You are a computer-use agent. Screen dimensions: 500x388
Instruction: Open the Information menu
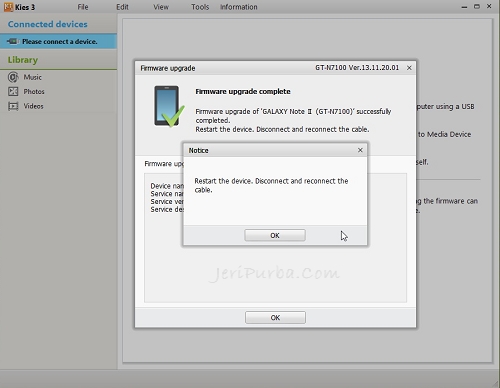point(239,7)
